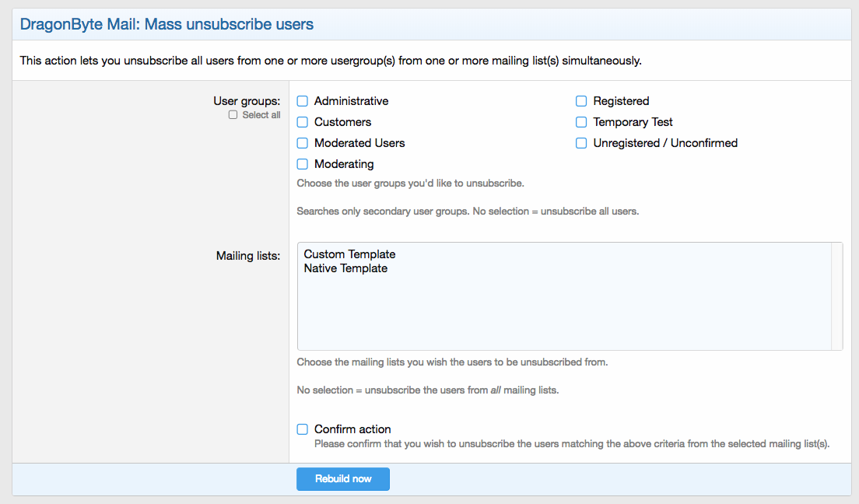Viewport: 859px width, 504px height.
Task: Choose Native Template from the mailing lists
Action: point(345,268)
